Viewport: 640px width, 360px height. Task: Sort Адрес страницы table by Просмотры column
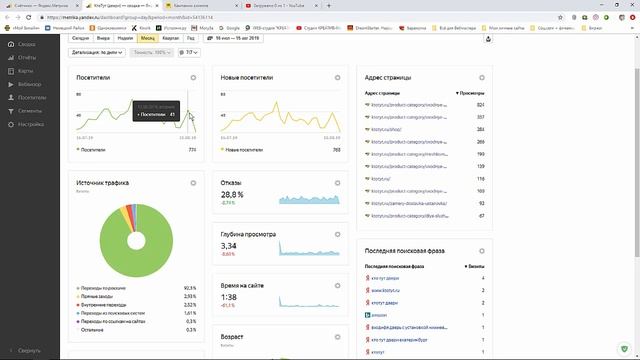coord(470,93)
